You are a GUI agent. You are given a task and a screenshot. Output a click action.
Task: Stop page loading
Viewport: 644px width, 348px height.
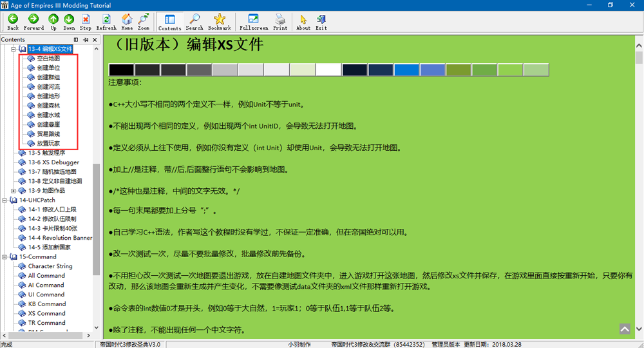tap(86, 22)
